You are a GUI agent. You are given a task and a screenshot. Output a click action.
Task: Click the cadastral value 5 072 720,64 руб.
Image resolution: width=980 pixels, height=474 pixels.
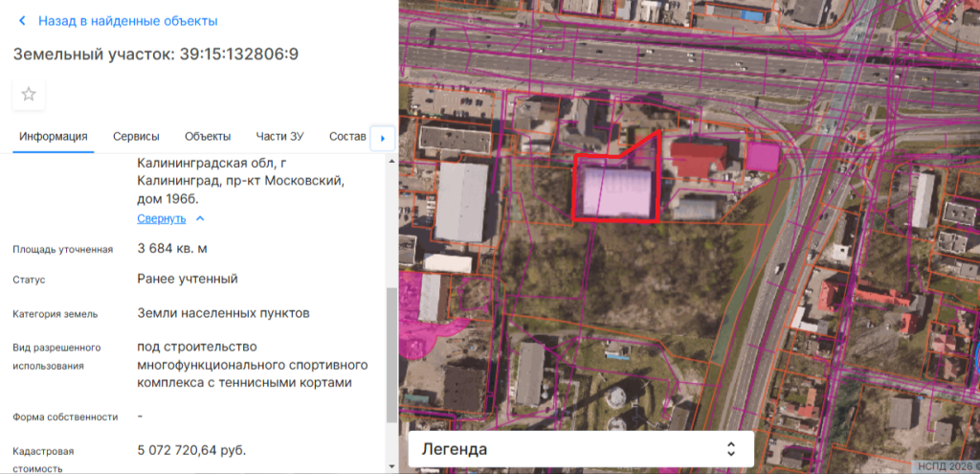tap(192, 448)
